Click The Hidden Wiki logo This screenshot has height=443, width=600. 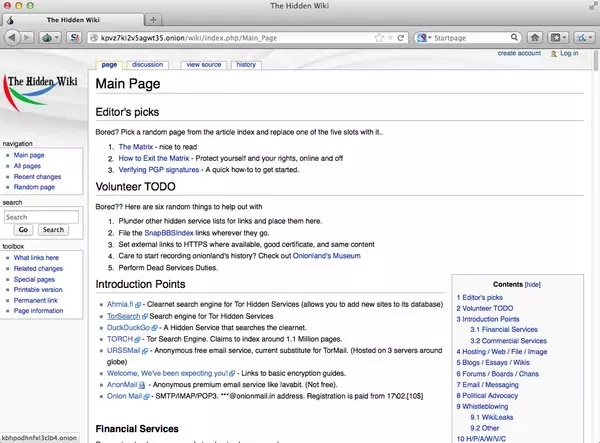(x=41, y=93)
